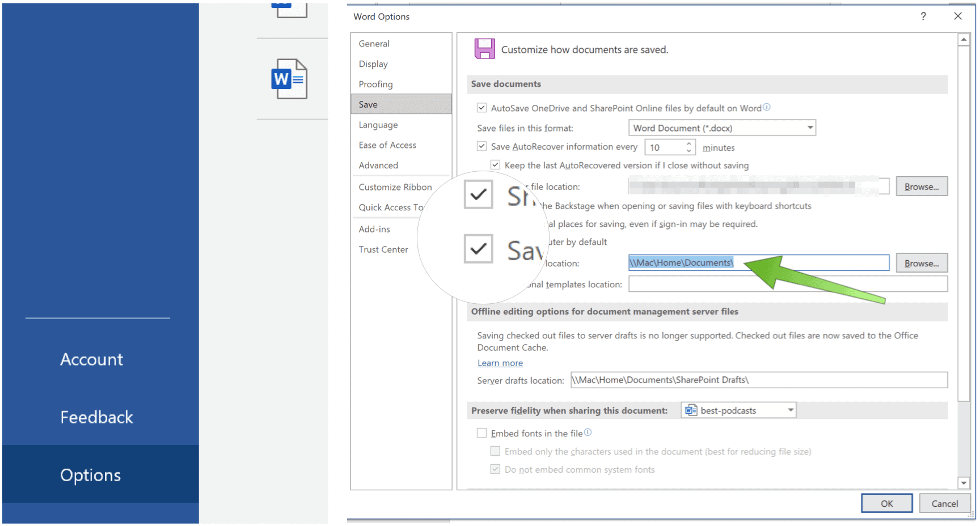This screenshot has height=526, width=980.
Task: Select the Language options category
Action: 401,125
